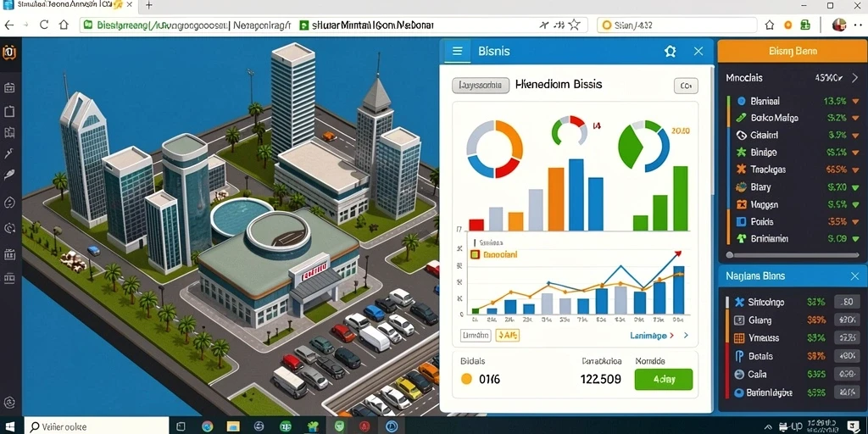Screen dimensions: 868x434
Task: Click the browser reload button
Action: (44, 25)
